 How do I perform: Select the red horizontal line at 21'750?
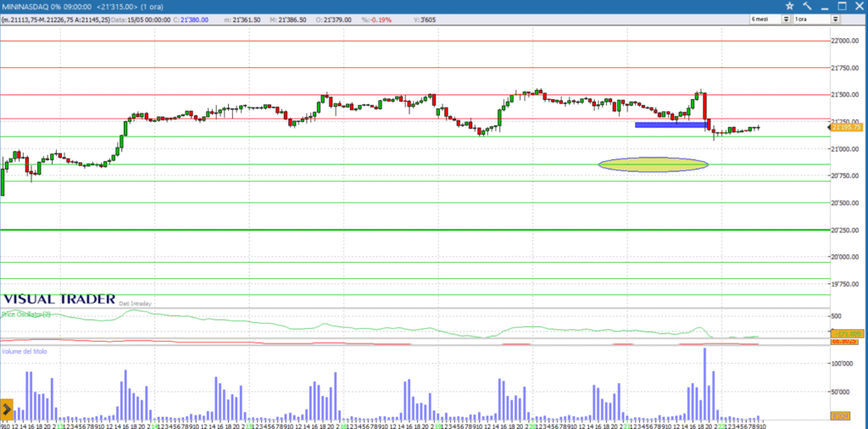tap(415, 68)
